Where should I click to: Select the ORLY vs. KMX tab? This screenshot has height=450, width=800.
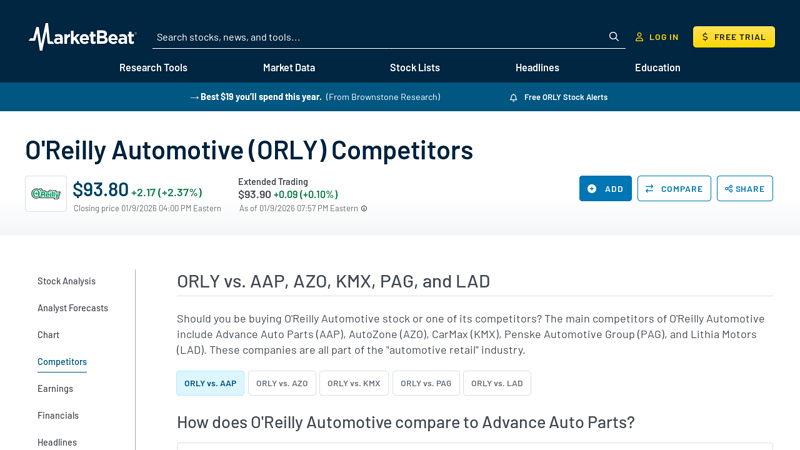[354, 383]
